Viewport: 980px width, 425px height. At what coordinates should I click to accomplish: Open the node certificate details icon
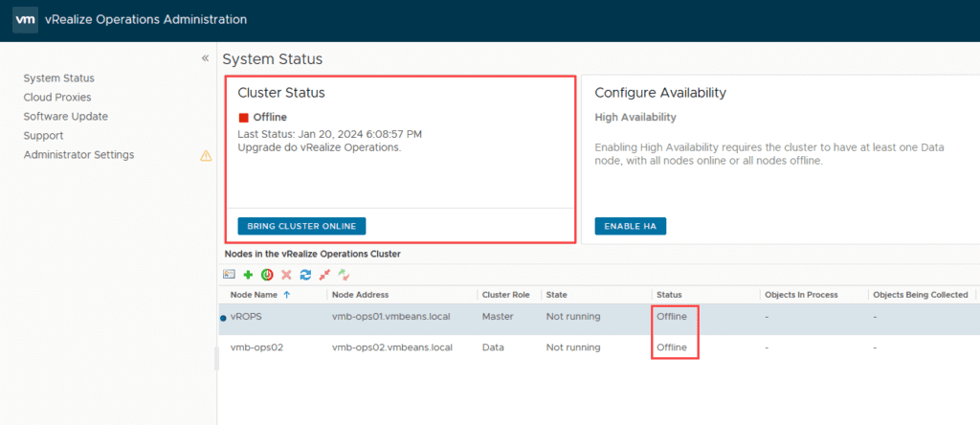click(x=230, y=275)
